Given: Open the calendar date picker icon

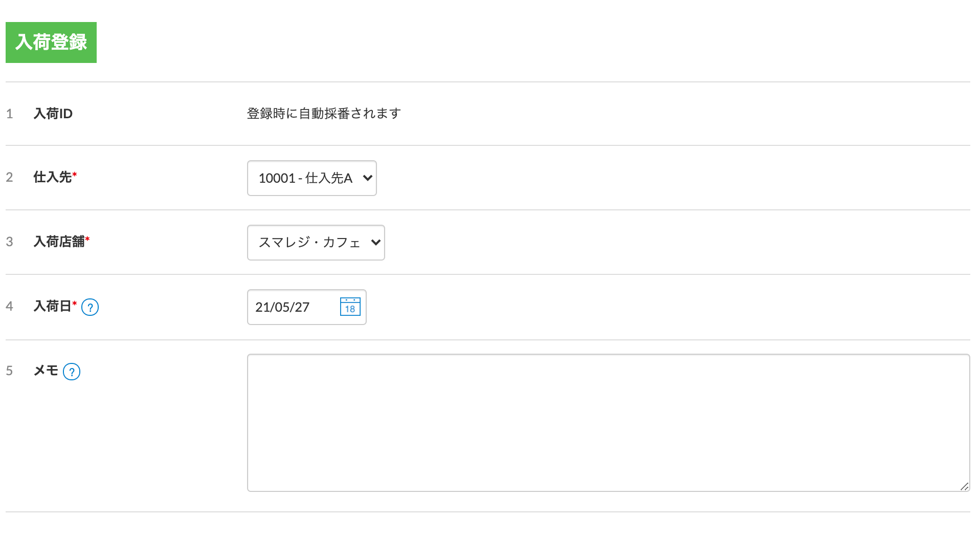Looking at the screenshot, I should (x=350, y=307).
